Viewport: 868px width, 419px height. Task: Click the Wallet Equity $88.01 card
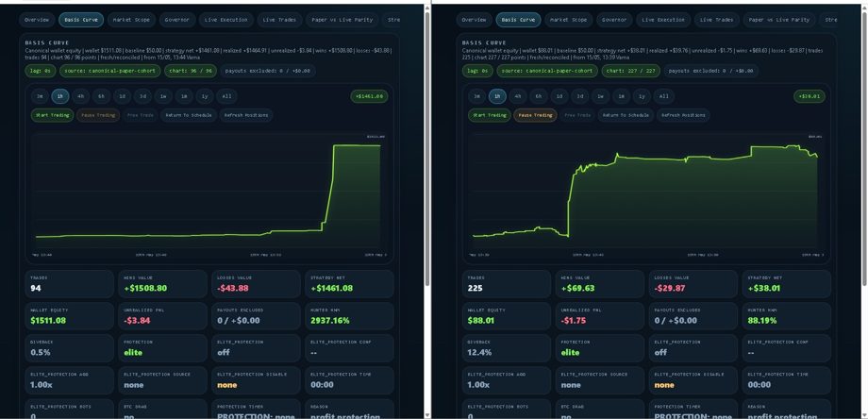[507, 316]
